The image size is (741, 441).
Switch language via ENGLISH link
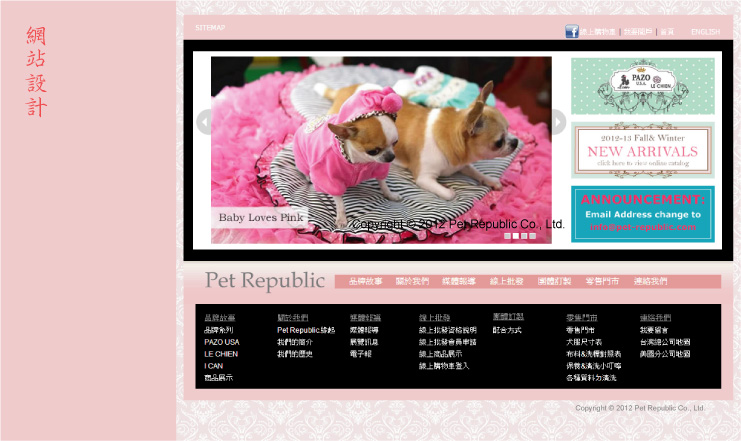[x=706, y=32]
